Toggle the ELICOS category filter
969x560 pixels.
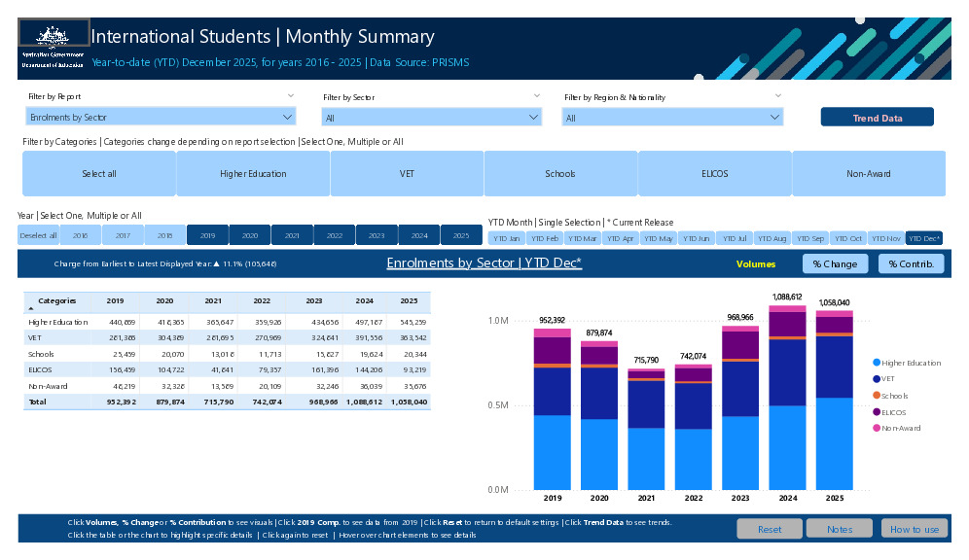714,173
